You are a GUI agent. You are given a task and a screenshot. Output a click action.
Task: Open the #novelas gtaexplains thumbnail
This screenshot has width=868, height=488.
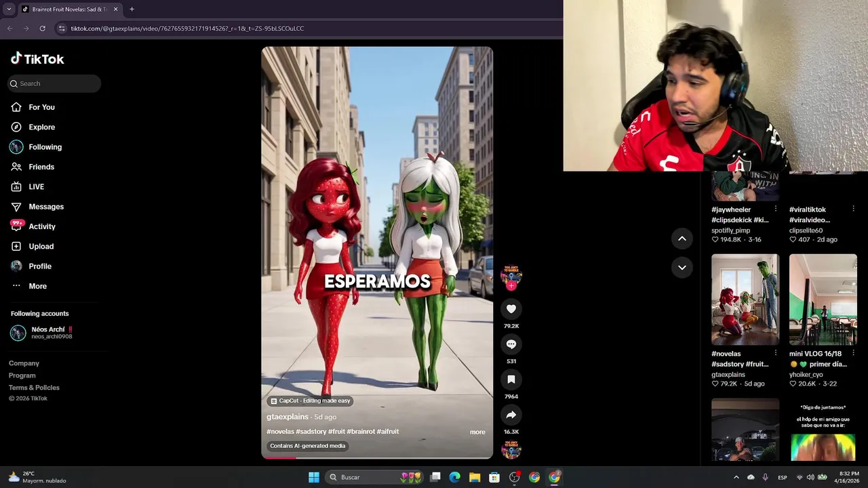[745, 300]
